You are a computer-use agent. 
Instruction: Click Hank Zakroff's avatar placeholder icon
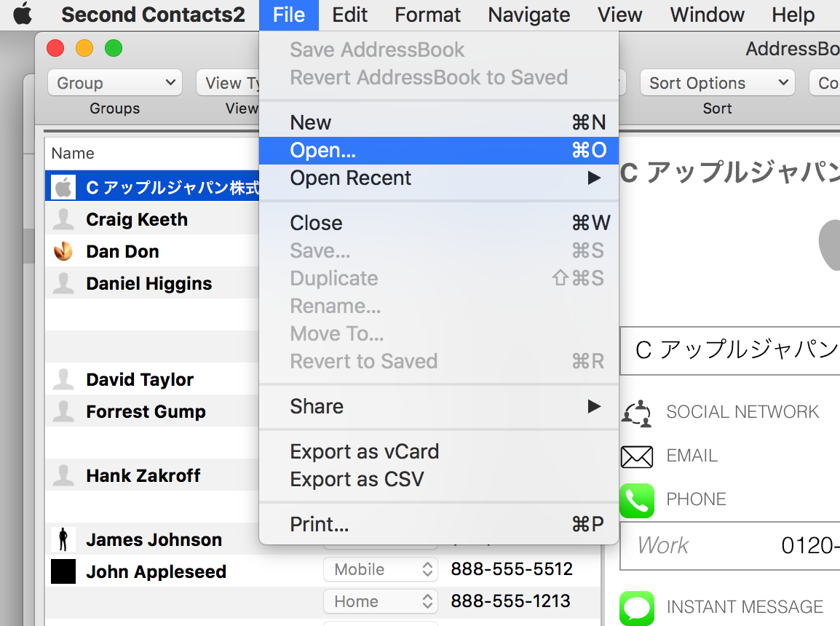(x=63, y=475)
